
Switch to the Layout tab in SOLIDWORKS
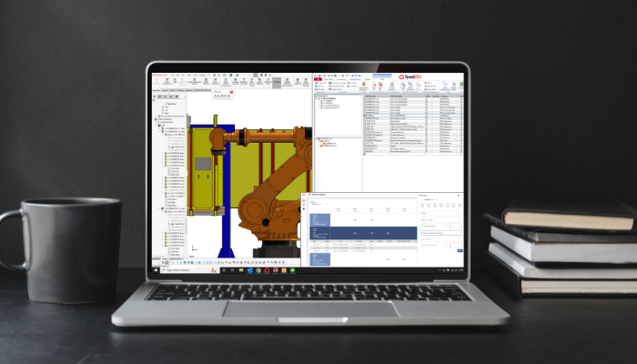pos(165,90)
